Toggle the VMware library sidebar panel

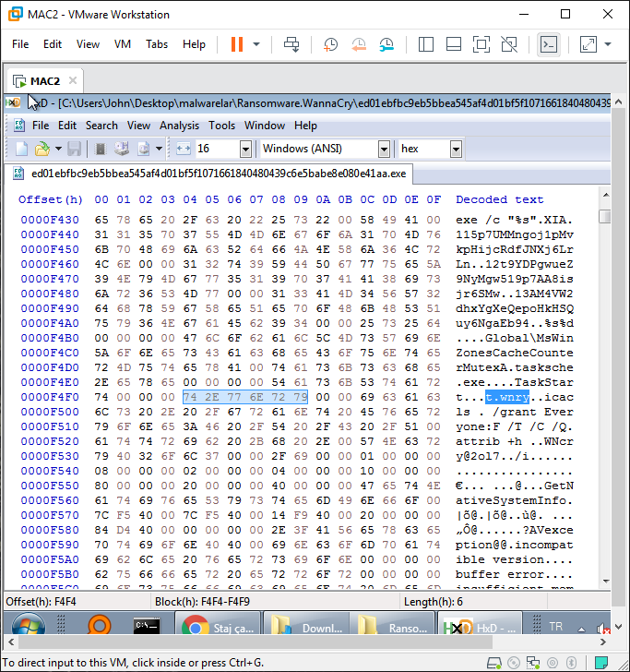click(x=426, y=44)
